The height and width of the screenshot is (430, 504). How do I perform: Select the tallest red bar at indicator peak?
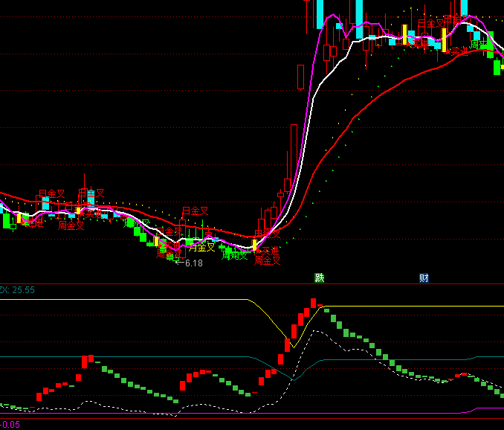[313, 302]
